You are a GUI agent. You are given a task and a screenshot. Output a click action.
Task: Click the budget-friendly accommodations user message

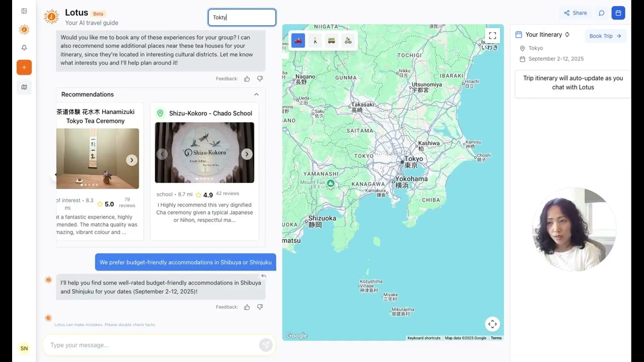coord(186,262)
